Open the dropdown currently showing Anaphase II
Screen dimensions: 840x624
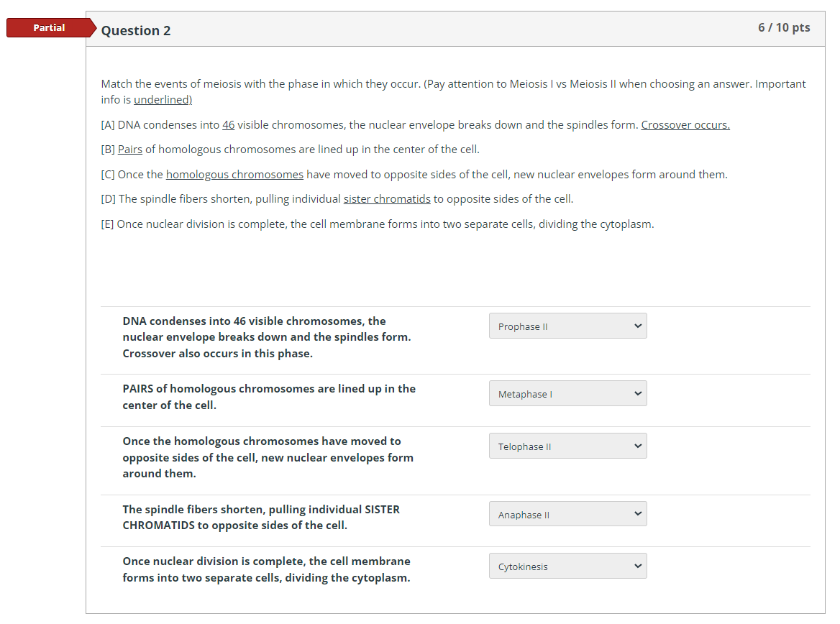click(567, 513)
